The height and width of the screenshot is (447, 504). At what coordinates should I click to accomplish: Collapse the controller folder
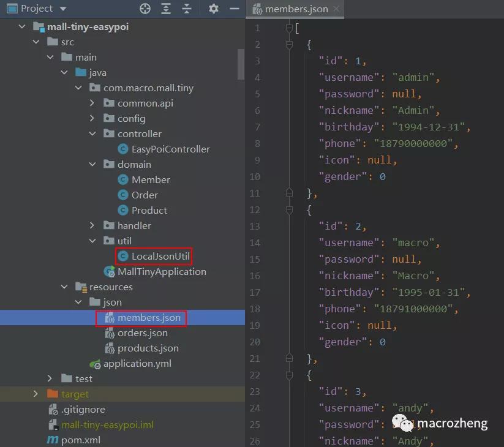92,133
